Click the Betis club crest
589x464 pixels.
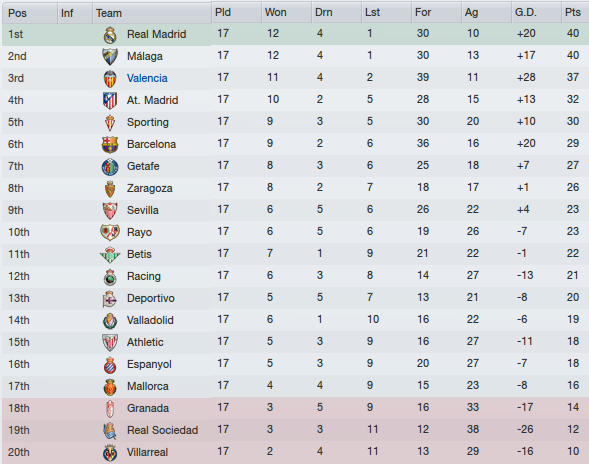[110, 255]
